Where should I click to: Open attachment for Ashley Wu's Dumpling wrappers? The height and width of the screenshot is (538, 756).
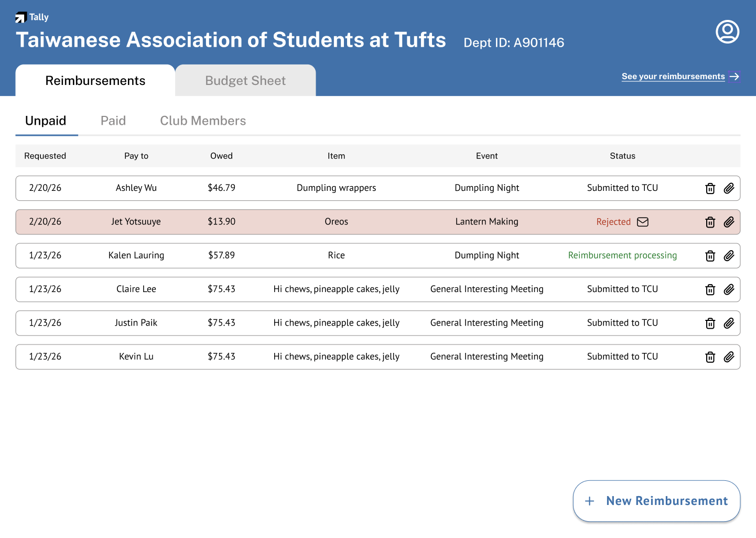[729, 188]
